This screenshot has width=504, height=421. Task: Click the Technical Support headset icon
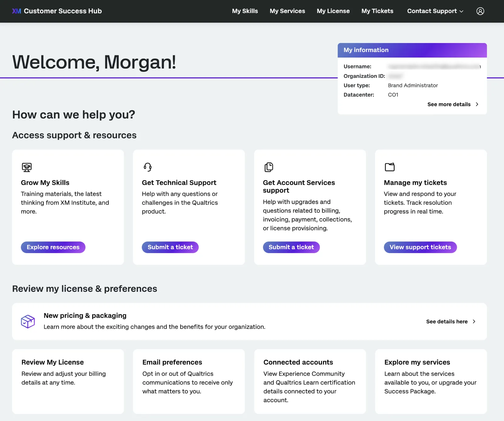click(147, 167)
